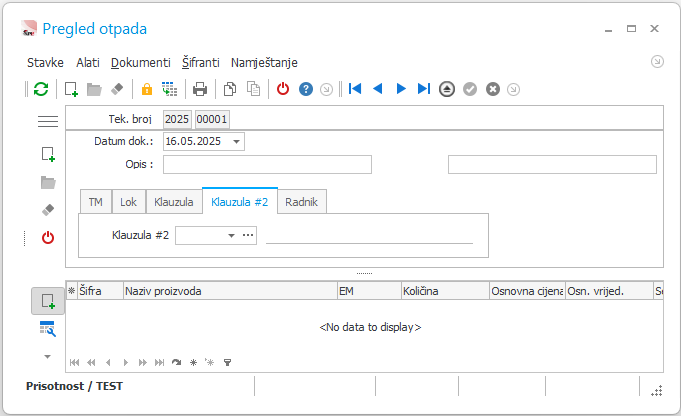Switch to the Klauzula tab
Image resolution: width=681 pixels, height=416 pixels.
tap(174, 202)
